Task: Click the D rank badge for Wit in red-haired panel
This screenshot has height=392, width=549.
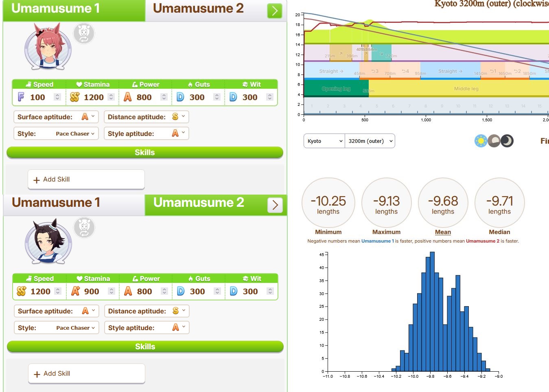Action: coord(233,97)
